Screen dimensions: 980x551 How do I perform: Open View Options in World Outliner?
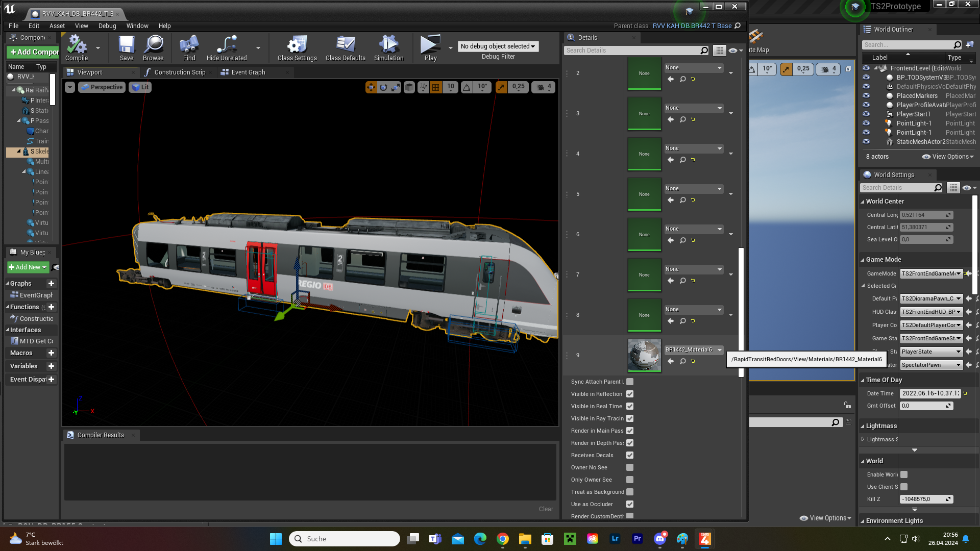click(x=948, y=157)
